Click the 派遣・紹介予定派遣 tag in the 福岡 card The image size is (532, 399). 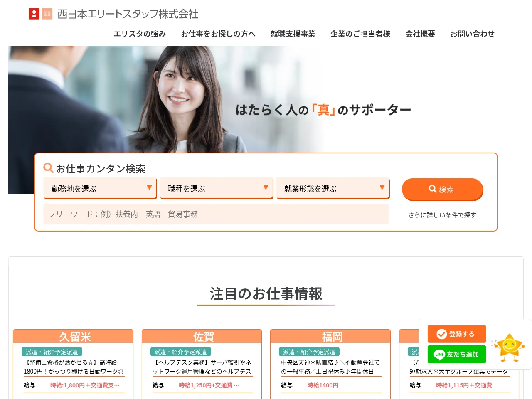pos(309,352)
